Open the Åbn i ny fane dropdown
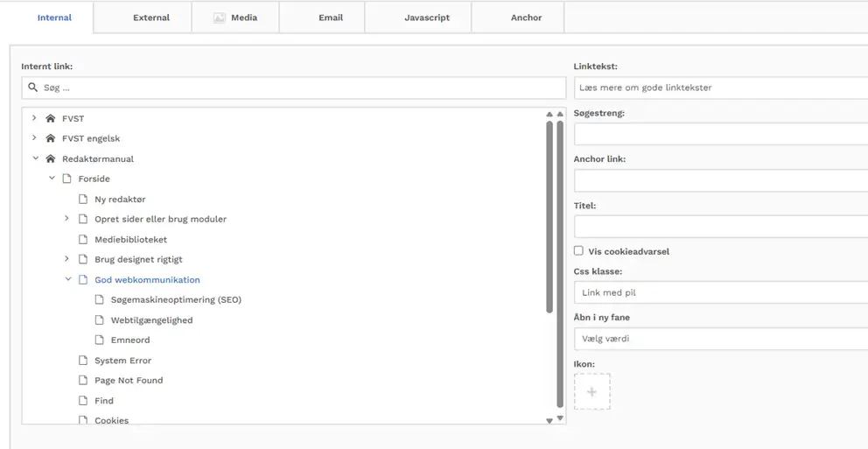This screenshot has height=449, width=868. coord(720,339)
